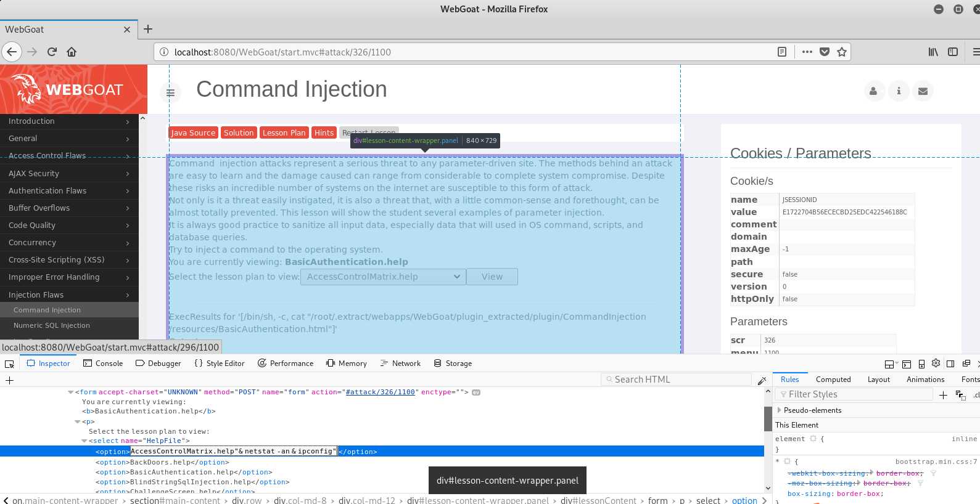The height and width of the screenshot is (504, 980).
Task: Toggle selector highlighter for * rule
Action: (788, 461)
